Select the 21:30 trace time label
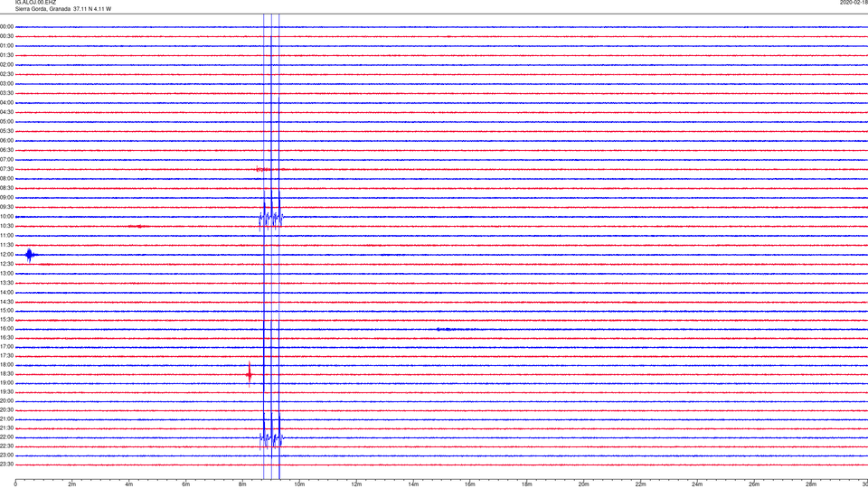This screenshot has width=868, height=488. (x=6, y=428)
